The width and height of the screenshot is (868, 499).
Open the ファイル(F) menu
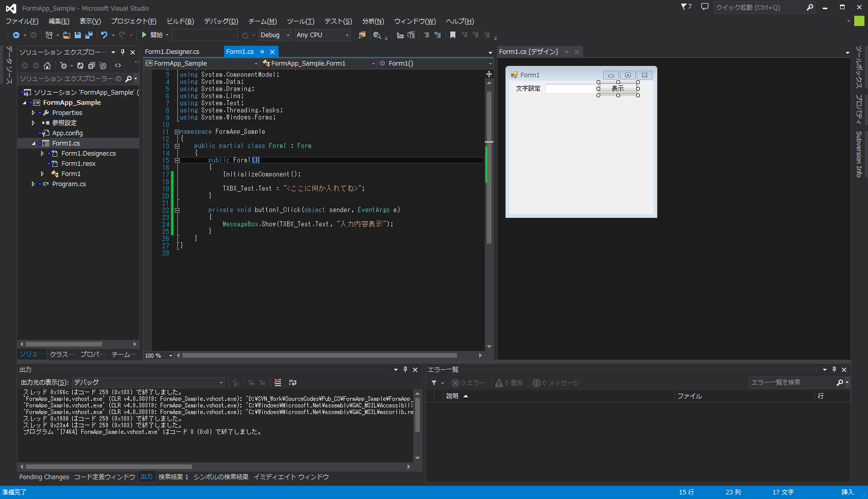(x=22, y=21)
